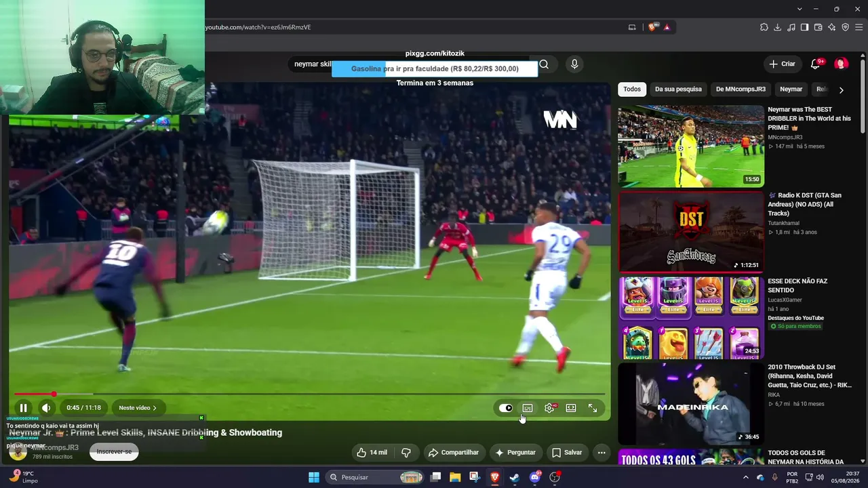
Task: Open the browser hamburger menu
Action: pyautogui.click(x=859, y=27)
